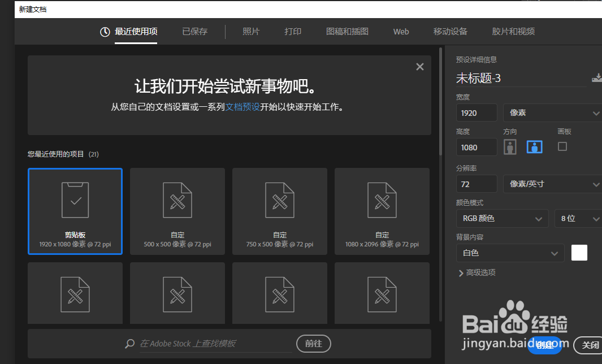Click the 关闭 button
Image resolution: width=602 pixels, height=364 pixels.
(x=589, y=345)
